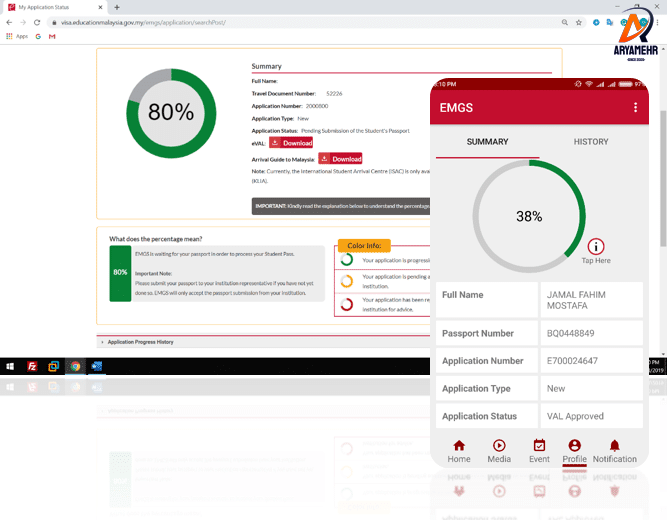The width and height of the screenshot is (667, 520).
Task: Click the red returned color indicator
Action: pos(347,304)
